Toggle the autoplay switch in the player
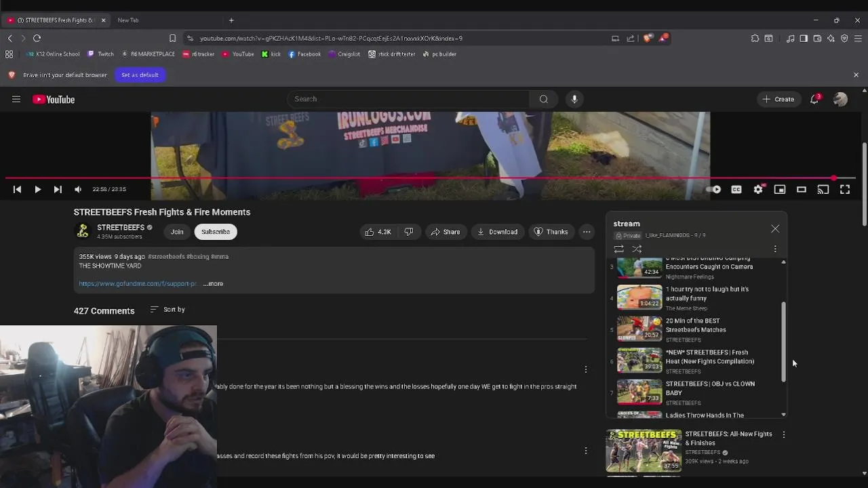 point(714,190)
